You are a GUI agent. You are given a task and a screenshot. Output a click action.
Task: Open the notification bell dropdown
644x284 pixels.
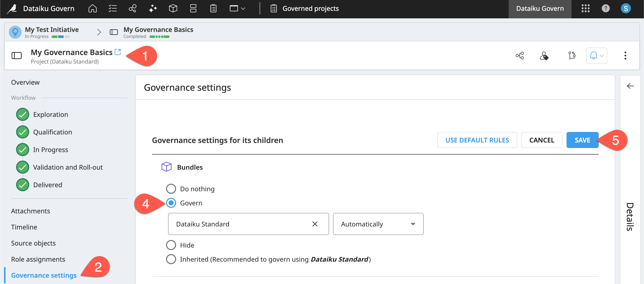[596, 56]
